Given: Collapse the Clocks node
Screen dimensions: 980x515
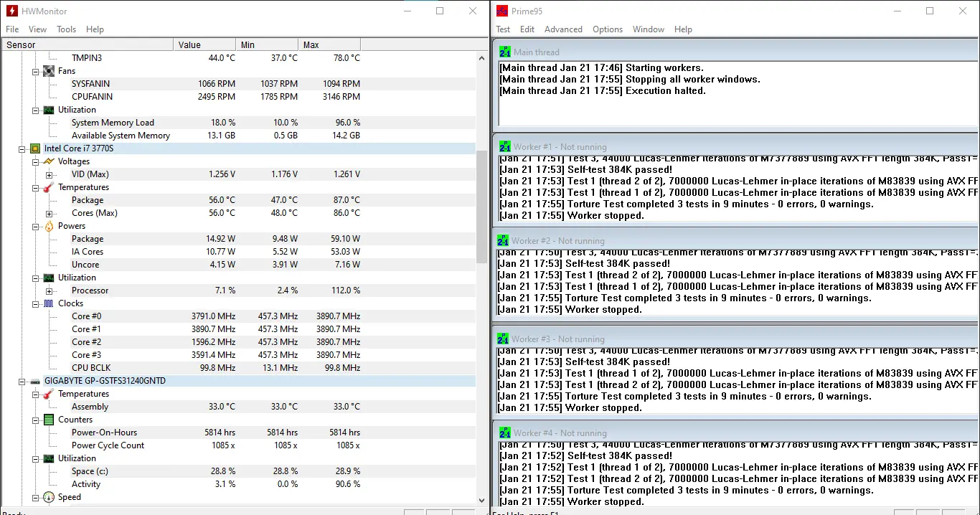Looking at the screenshot, I should click(36, 303).
